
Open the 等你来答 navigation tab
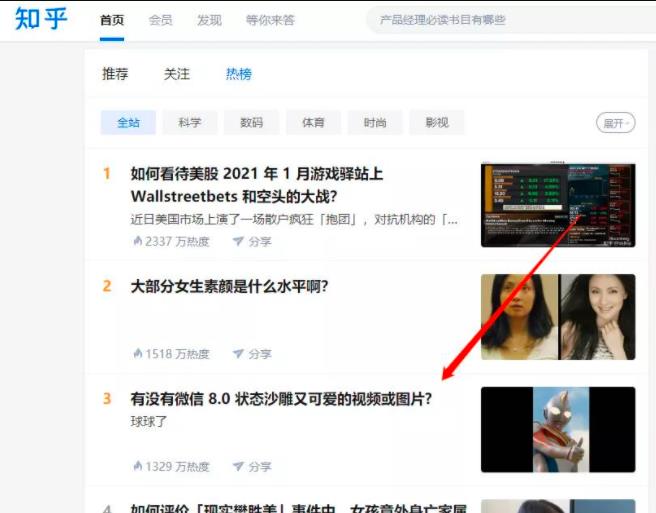[x=270, y=20]
